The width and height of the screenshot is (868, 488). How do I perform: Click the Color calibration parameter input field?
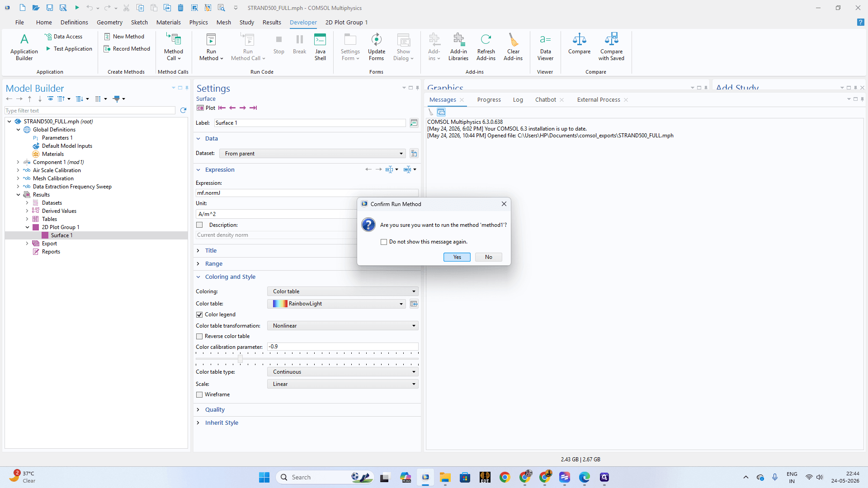click(x=343, y=347)
